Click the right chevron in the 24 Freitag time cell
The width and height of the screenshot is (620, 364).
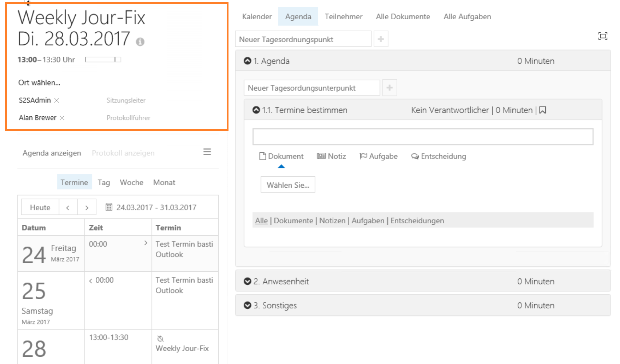pyautogui.click(x=146, y=243)
